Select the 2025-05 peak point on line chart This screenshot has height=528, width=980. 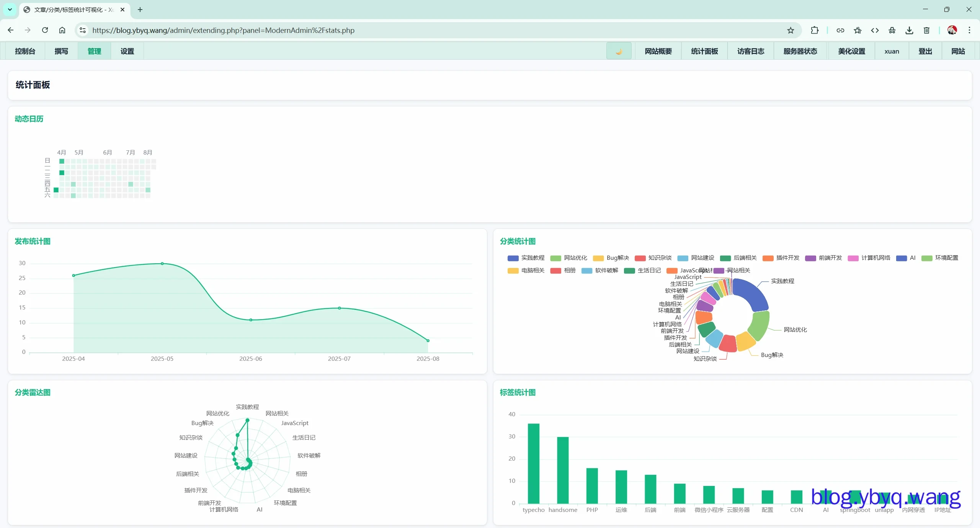point(162,264)
